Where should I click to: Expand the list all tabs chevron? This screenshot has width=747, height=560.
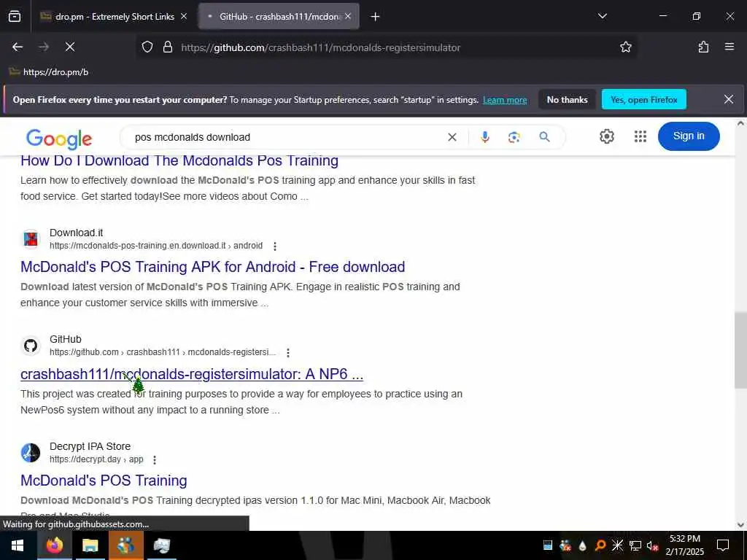point(603,16)
